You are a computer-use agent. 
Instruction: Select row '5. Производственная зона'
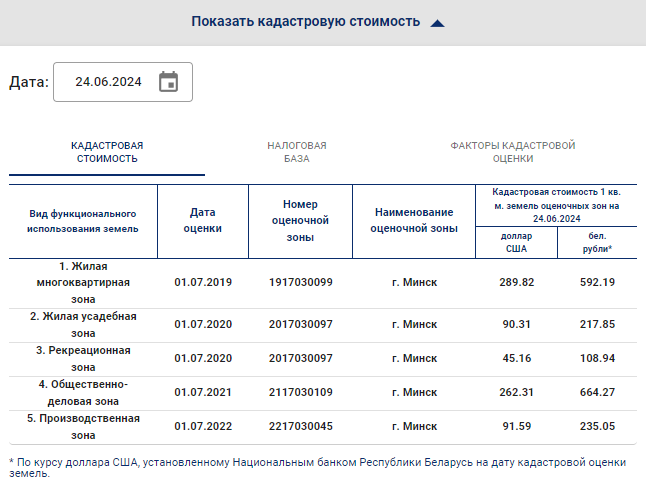click(323, 427)
